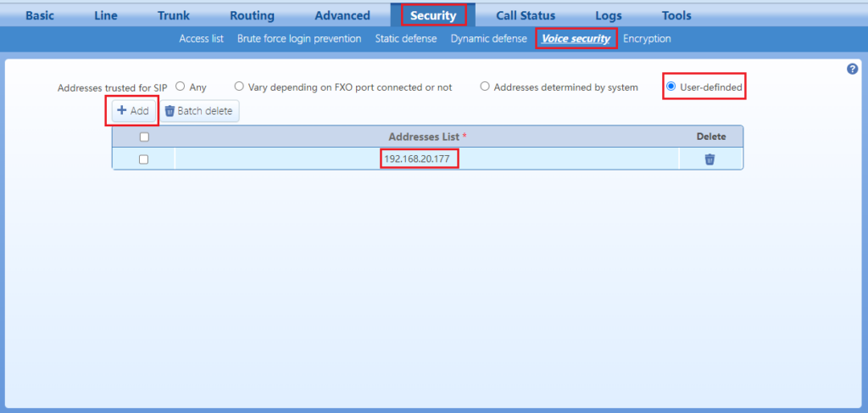Open the Basic tab
Screen dimensions: 868x413
[45, 15]
